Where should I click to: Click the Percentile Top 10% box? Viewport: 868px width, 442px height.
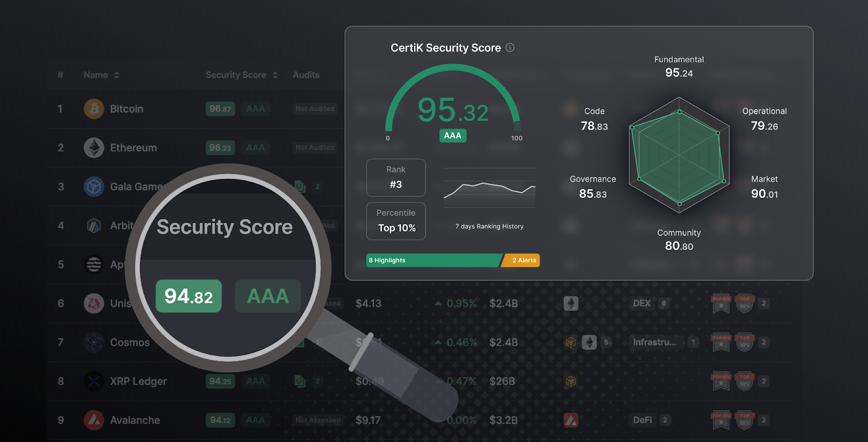coord(396,221)
